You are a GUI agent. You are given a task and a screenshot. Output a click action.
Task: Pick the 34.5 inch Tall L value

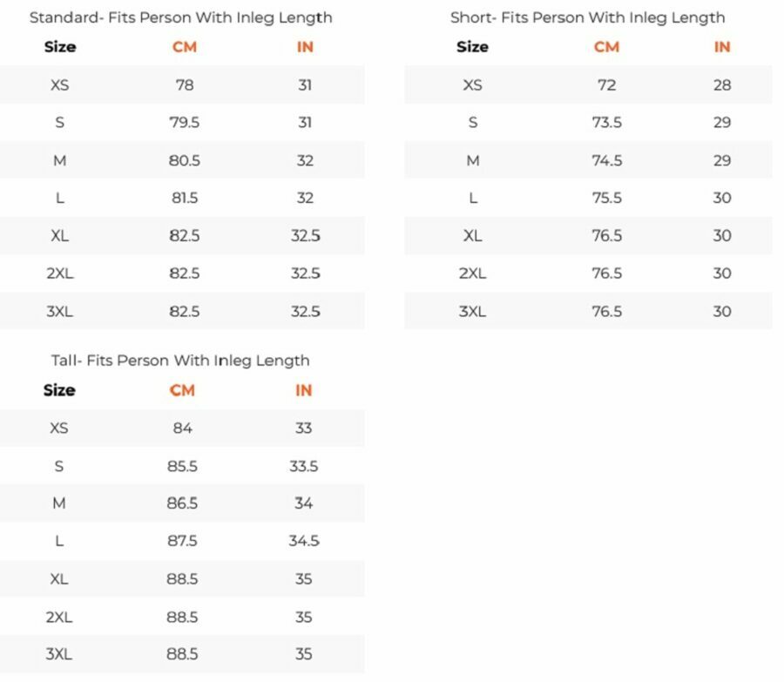point(303,541)
